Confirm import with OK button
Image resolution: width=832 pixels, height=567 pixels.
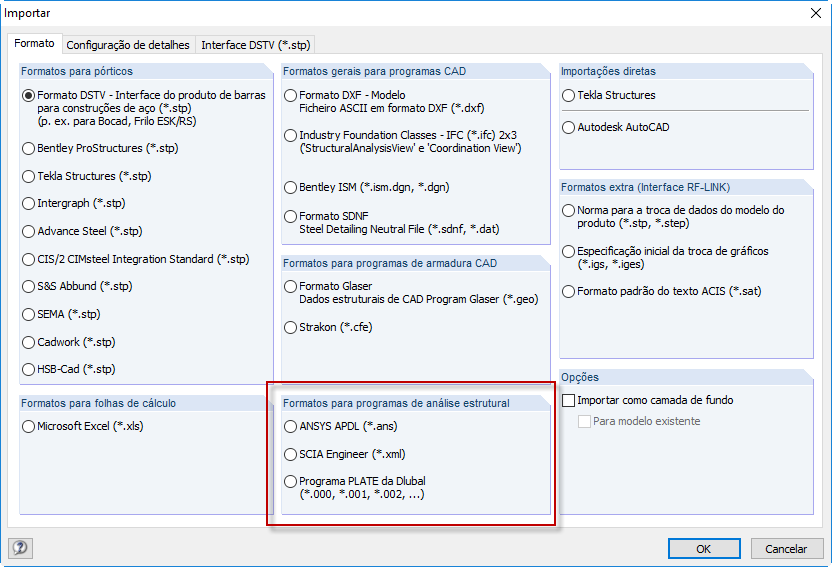pyautogui.click(x=704, y=549)
